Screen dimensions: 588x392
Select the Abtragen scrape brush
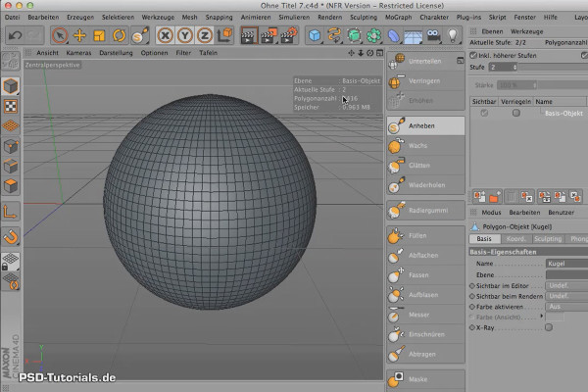tap(425, 354)
